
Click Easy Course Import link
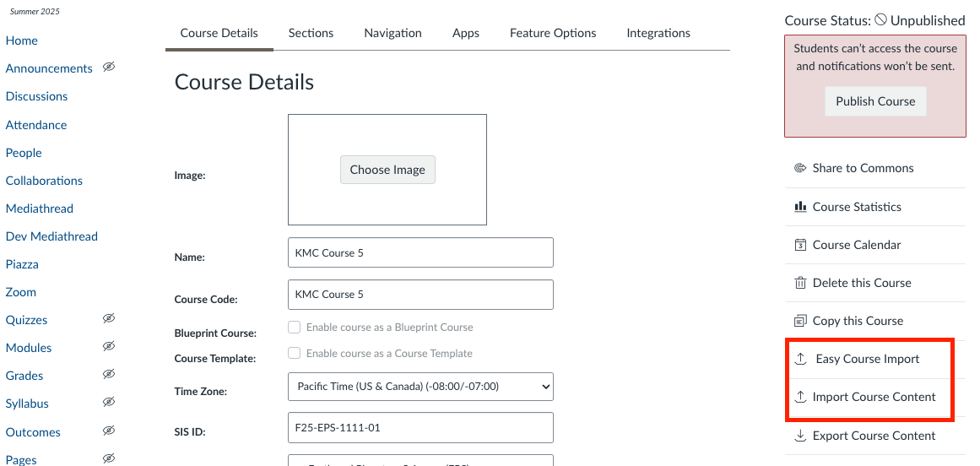[x=868, y=359]
